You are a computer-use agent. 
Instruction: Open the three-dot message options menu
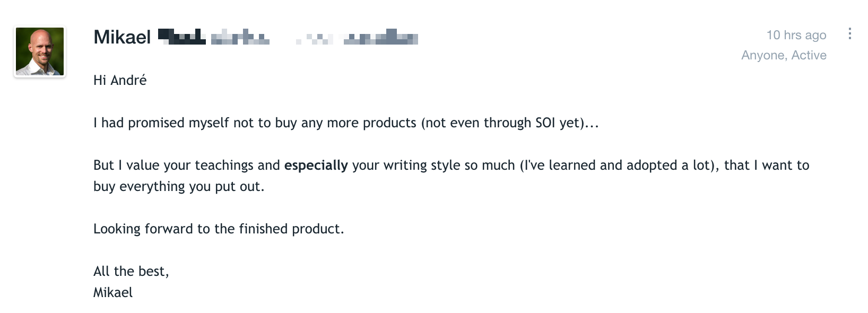(x=850, y=33)
